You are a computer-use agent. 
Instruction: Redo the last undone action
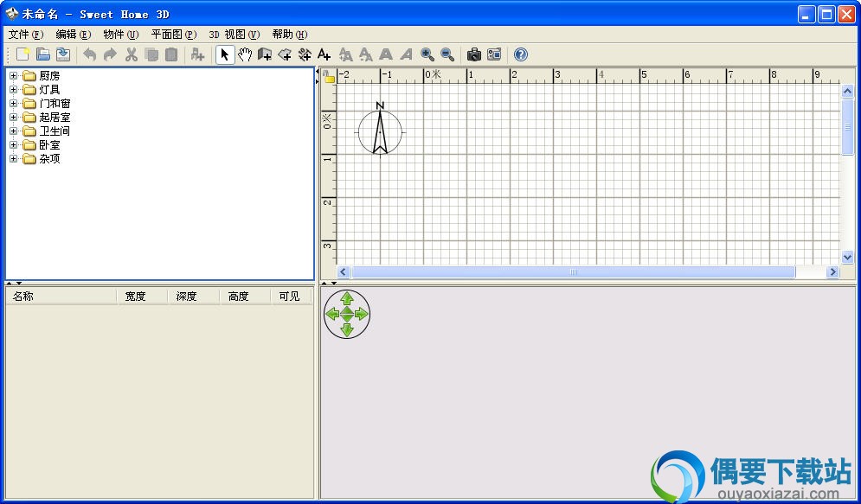[x=110, y=54]
